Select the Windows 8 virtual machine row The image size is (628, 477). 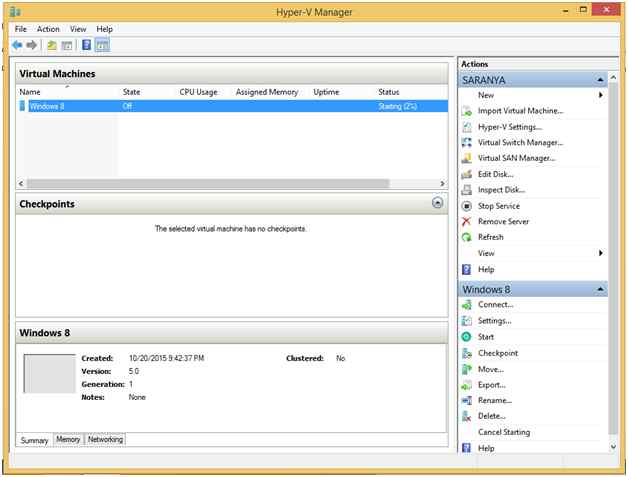coord(233,106)
